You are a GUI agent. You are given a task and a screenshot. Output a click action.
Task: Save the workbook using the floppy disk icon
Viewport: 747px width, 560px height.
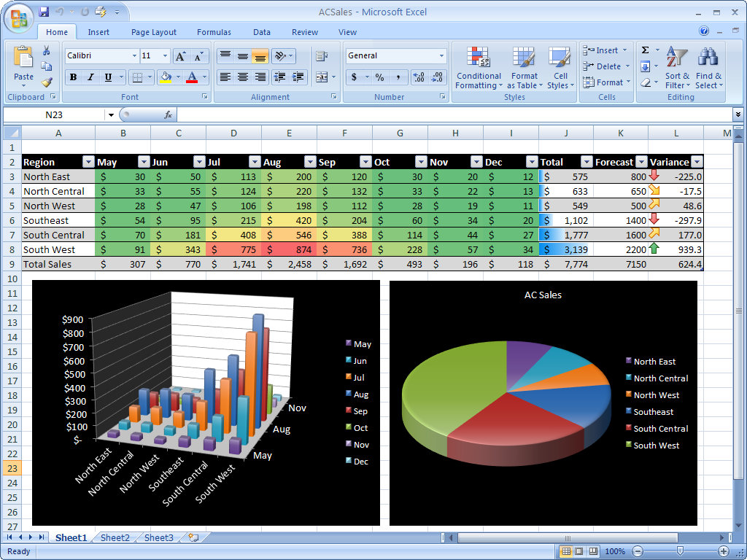coord(44,12)
